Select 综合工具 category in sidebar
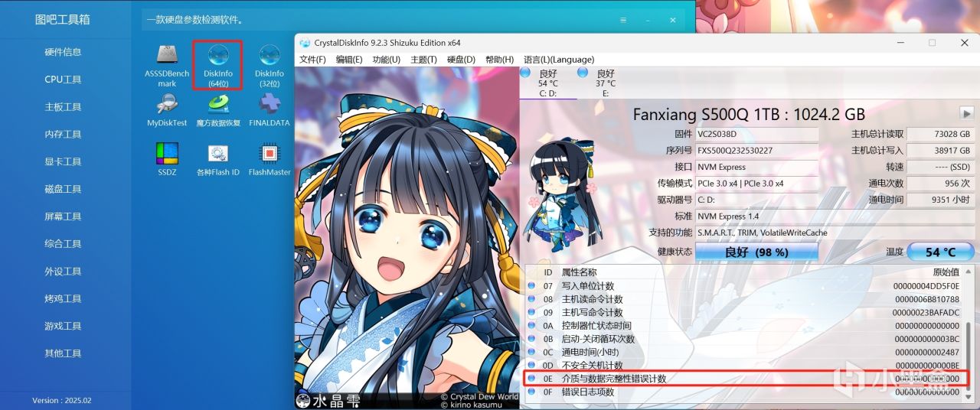This screenshot has height=410, width=980. coord(63,244)
